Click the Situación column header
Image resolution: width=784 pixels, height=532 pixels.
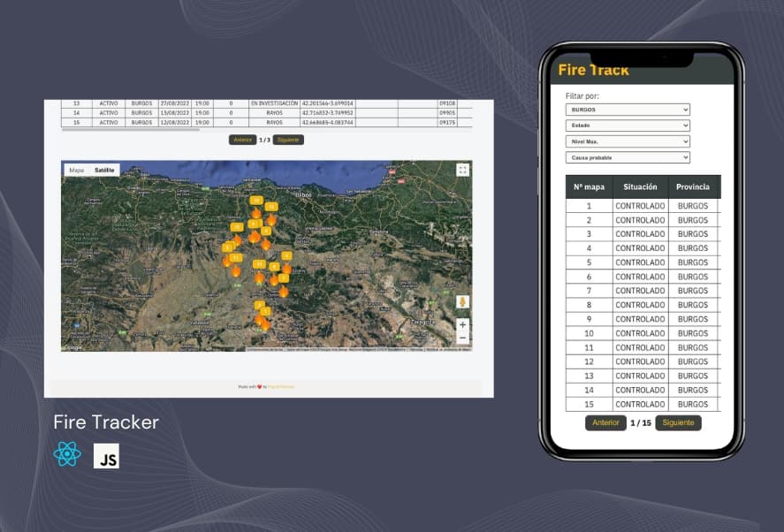tap(640, 186)
